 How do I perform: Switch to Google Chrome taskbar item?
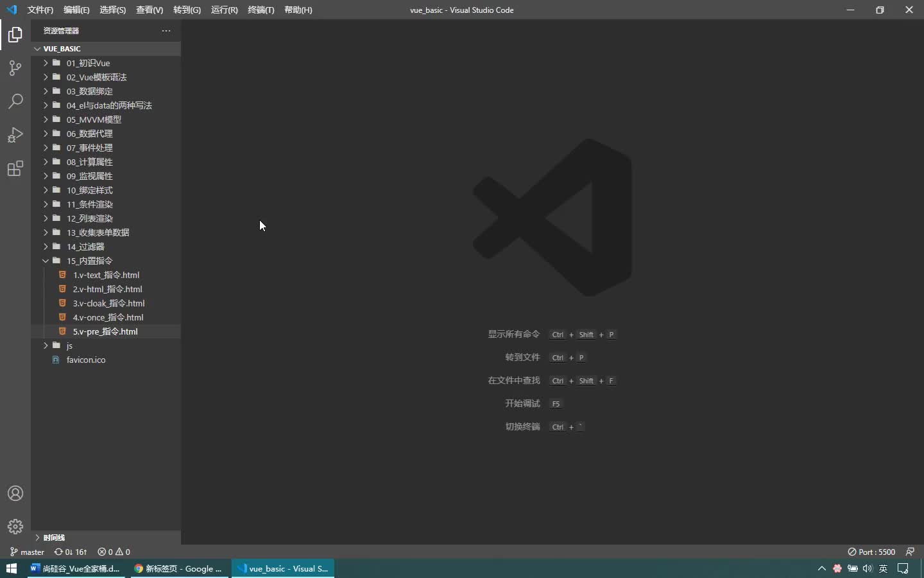pyautogui.click(x=180, y=568)
